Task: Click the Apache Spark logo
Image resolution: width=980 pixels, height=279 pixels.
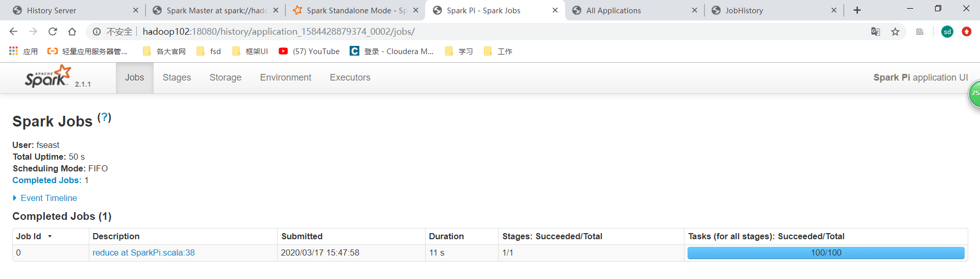Action: click(x=48, y=77)
